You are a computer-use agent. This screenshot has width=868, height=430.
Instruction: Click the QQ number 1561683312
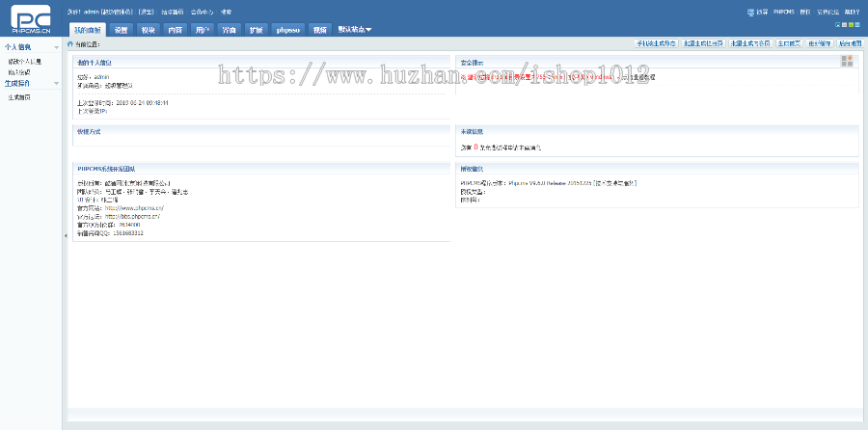[128, 233]
